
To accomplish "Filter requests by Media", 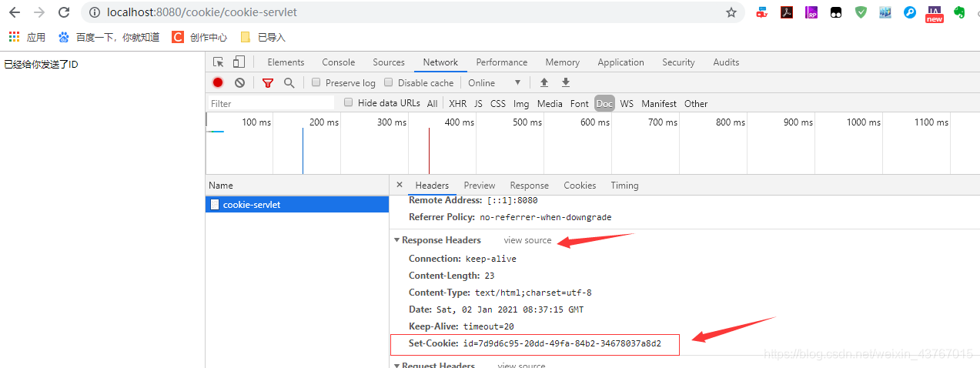I will click(550, 103).
